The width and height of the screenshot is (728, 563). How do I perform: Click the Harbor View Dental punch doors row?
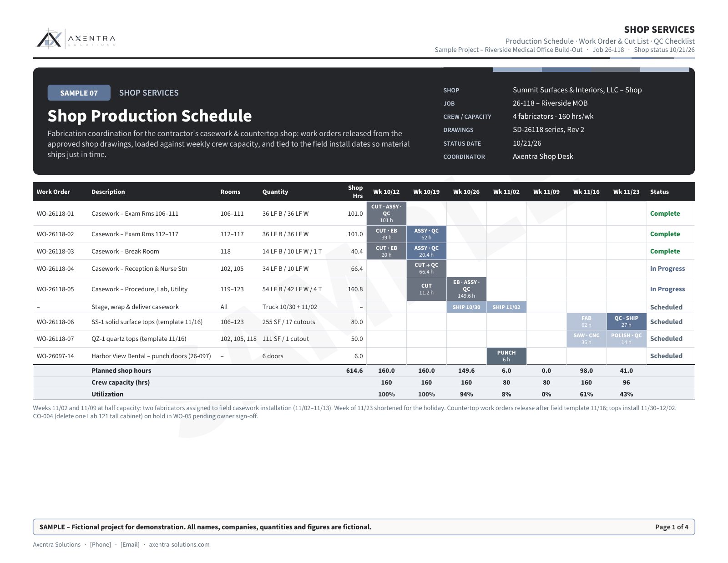click(x=364, y=356)
